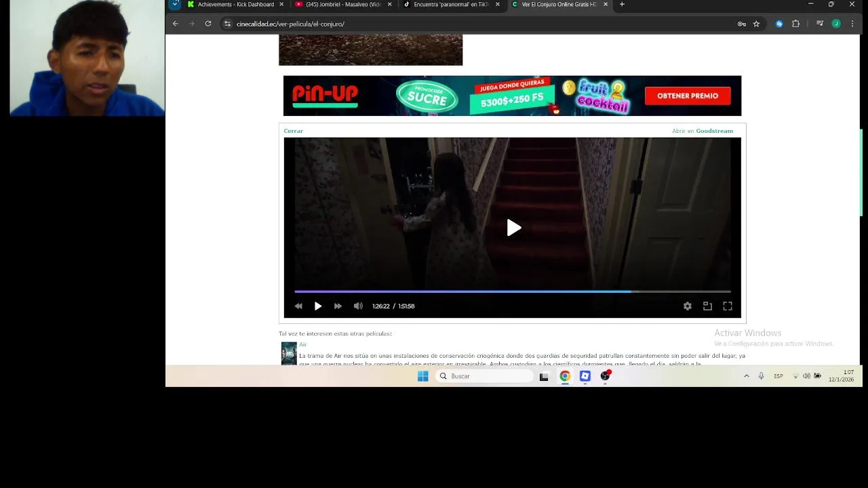Switch to the Jombriel - Masalveo YouTube tab
The height and width of the screenshot is (488, 868).
[x=342, y=4]
